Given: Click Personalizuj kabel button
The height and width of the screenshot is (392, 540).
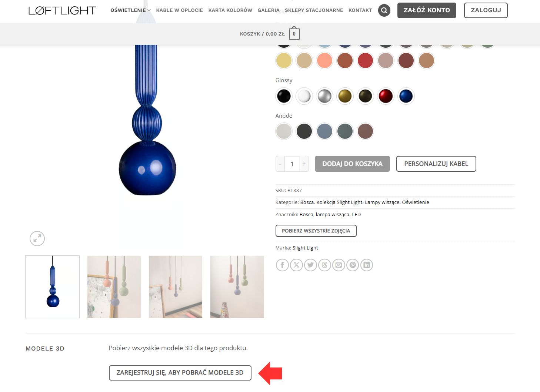Looking at the screenshot, I should [436, 164].
